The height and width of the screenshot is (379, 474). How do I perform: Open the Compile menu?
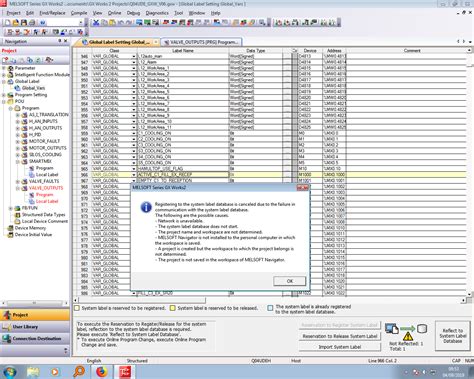(x=79, y=13)
